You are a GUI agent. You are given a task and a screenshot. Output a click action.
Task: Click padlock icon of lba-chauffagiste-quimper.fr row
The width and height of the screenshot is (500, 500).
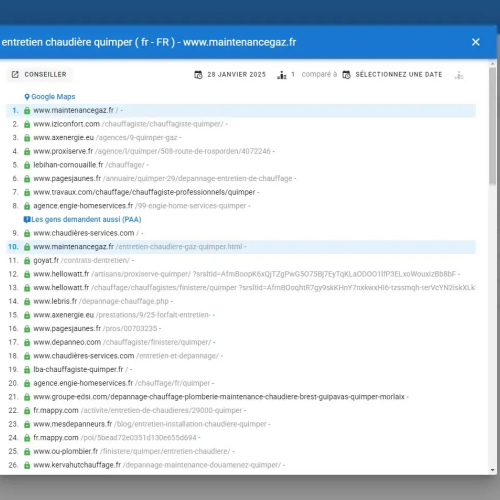coord(27,370)
